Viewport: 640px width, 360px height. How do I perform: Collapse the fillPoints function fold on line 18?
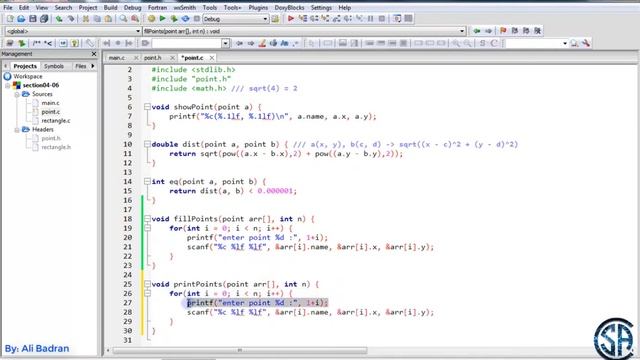click(x=147, y=219)
